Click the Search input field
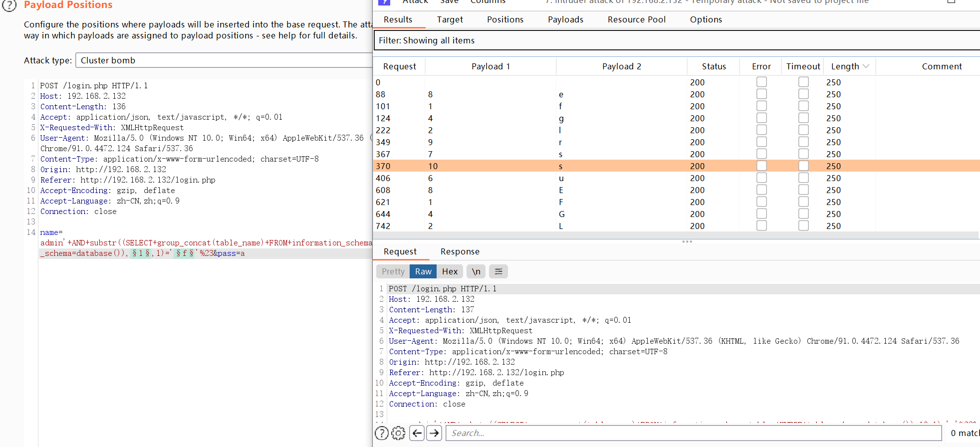The height and width of the screenshot is (447, 980). [x=694, y=433]
